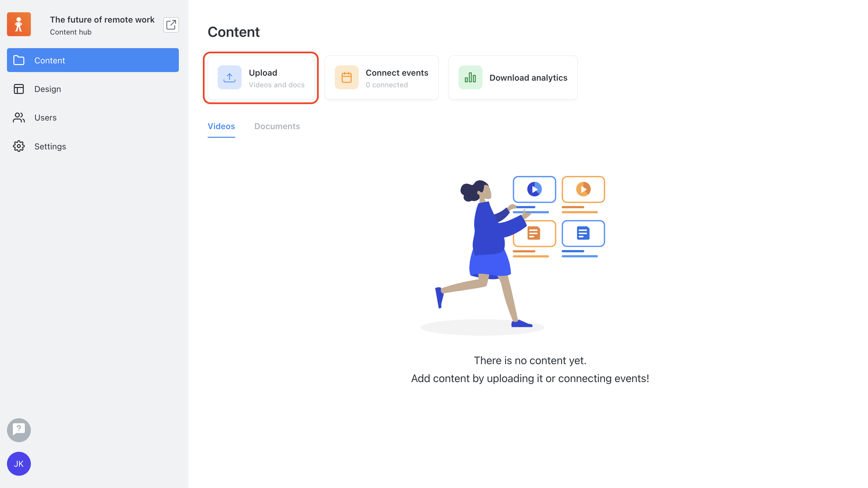The height and width of the screenshot is (488, 868).
Task: Click the Design icon in sidebar
Action: tap(19, 89)
